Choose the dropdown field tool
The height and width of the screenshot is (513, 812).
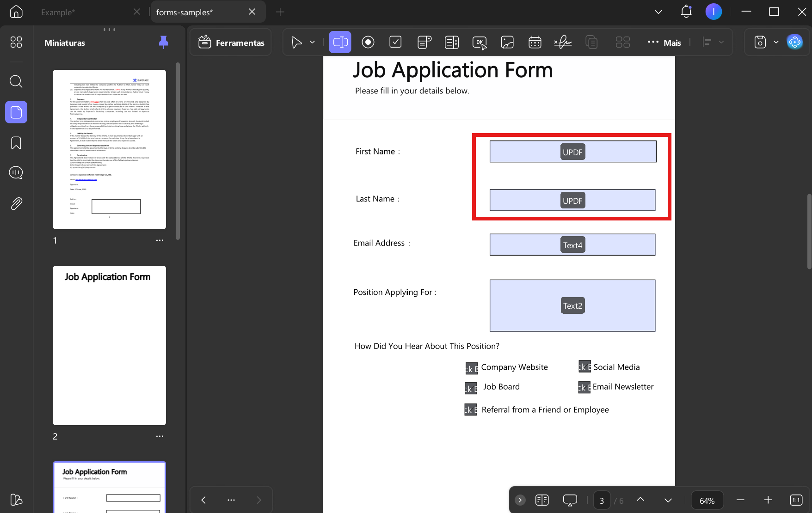point(424,43)
